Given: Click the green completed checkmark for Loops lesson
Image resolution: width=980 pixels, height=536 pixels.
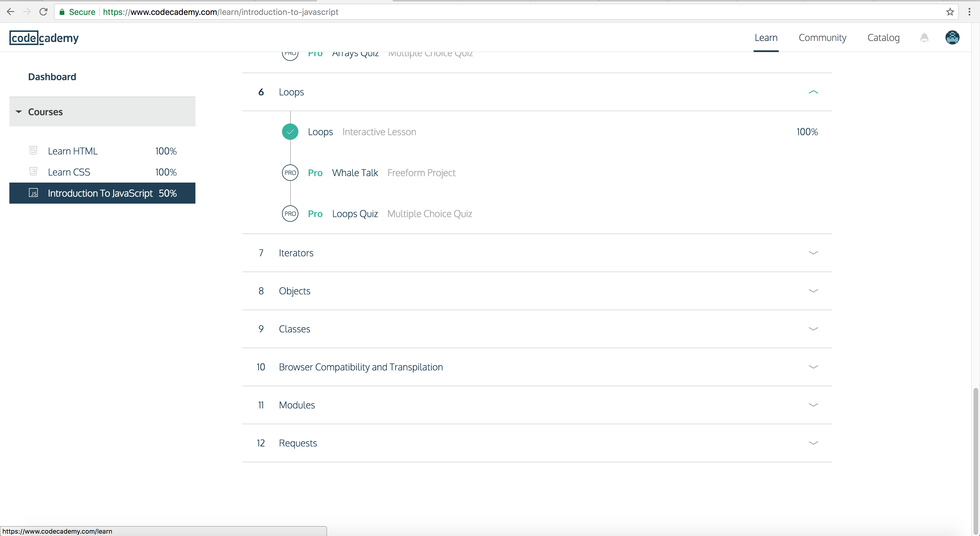Looking at the screenshot, I should tap(290, 132).
